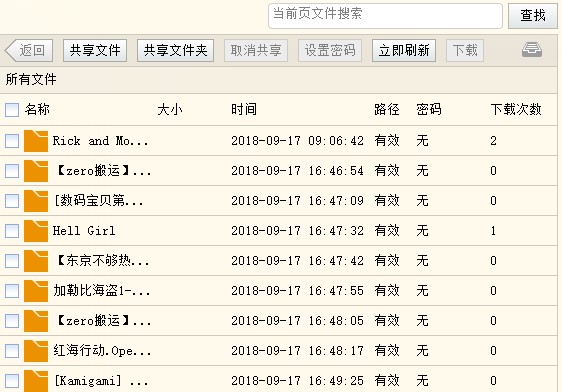Click folder icon of 2018-09-17 16:46:54 row
562x392 pixels.
tap(36, 171)
